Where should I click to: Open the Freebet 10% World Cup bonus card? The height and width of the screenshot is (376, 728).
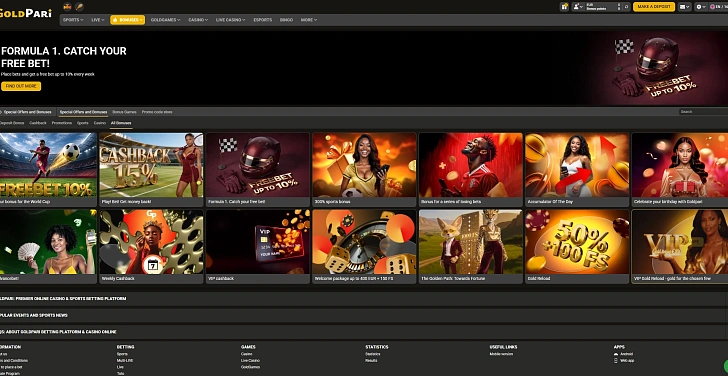(x=48, y=169)
